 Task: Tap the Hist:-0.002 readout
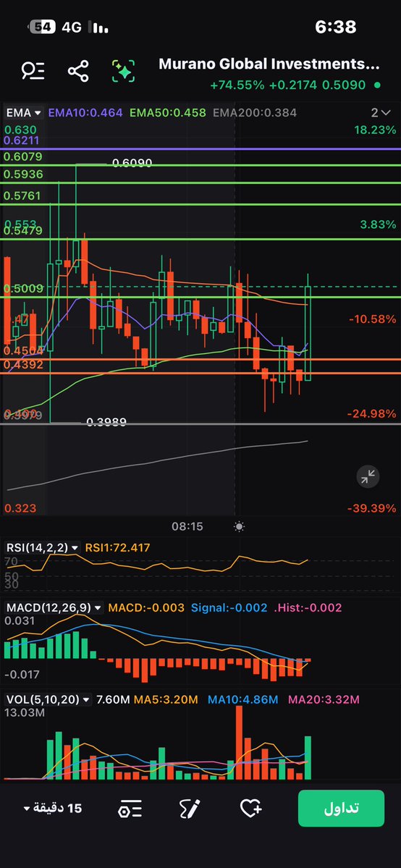point(308,607)
